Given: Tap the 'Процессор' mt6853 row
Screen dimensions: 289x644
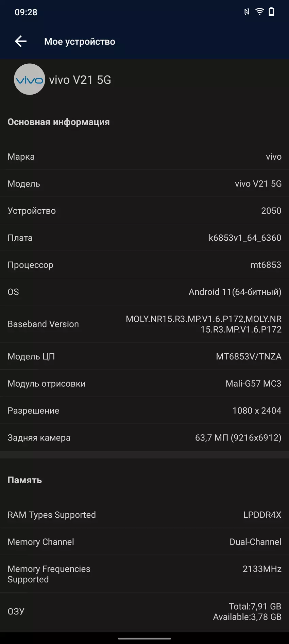Looking at the screenshot, I should click(x=144, y=265).
